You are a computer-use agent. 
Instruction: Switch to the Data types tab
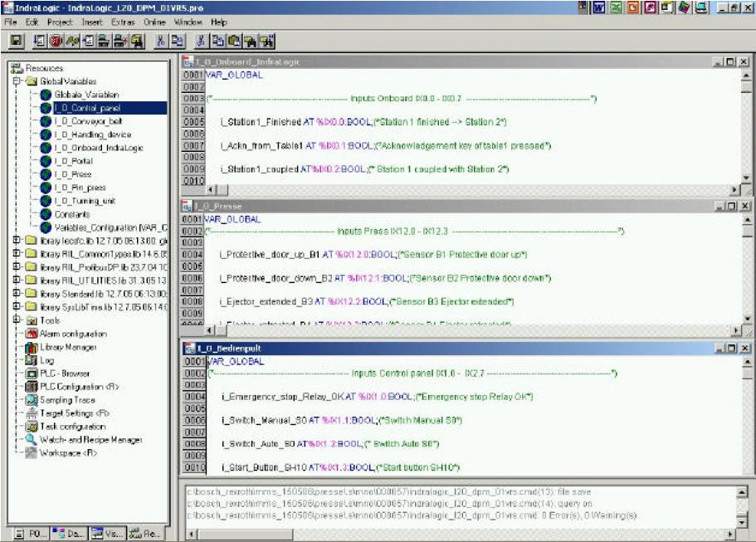pyautogui.click(x=70, y=534)
